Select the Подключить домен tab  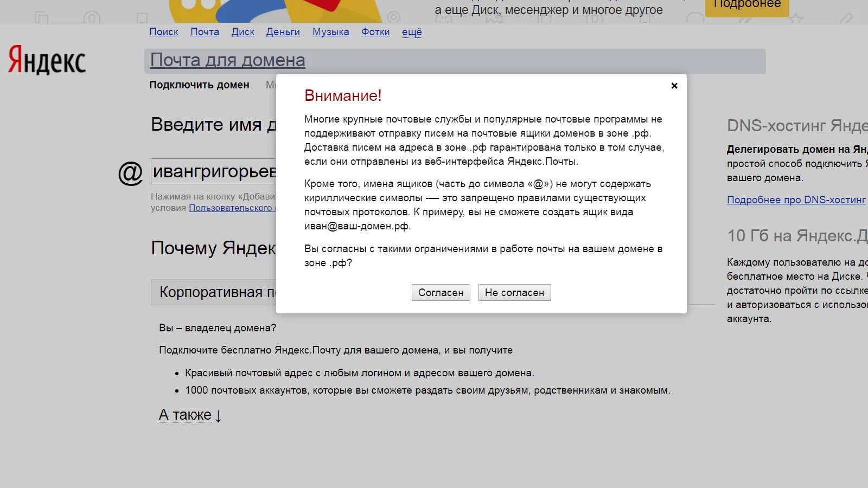coord(200,85)
